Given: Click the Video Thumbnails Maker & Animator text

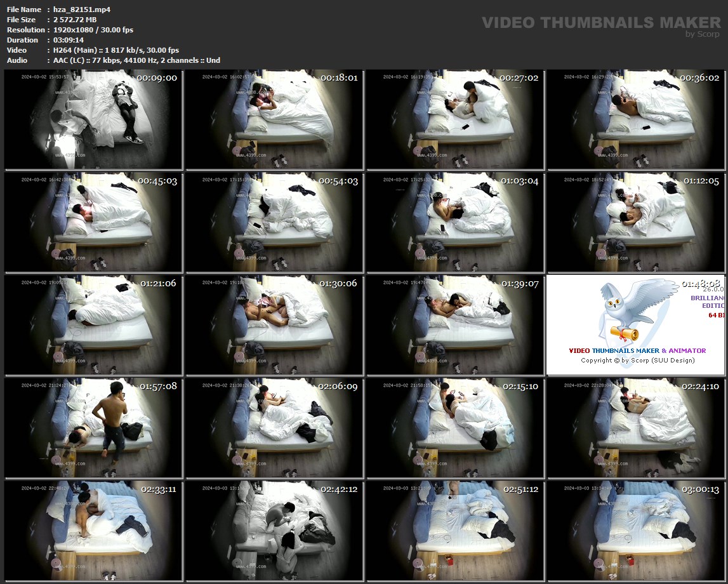Looking at the screenshot, I should [x=637, y=350].
